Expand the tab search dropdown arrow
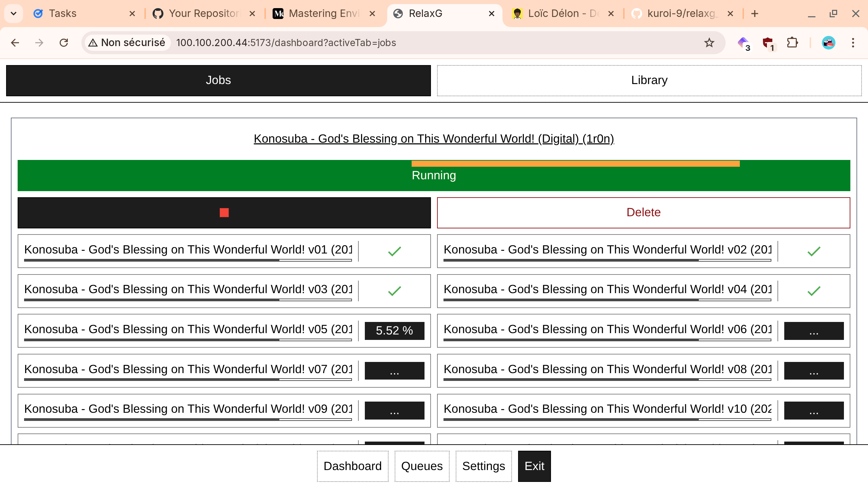 point(14,14)
